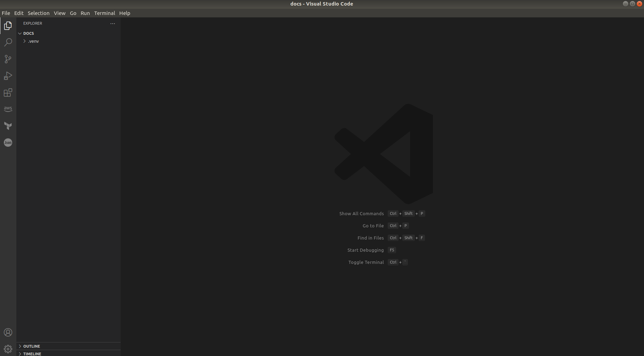
Task: Open the Go menu
Action: click(73, 13)
